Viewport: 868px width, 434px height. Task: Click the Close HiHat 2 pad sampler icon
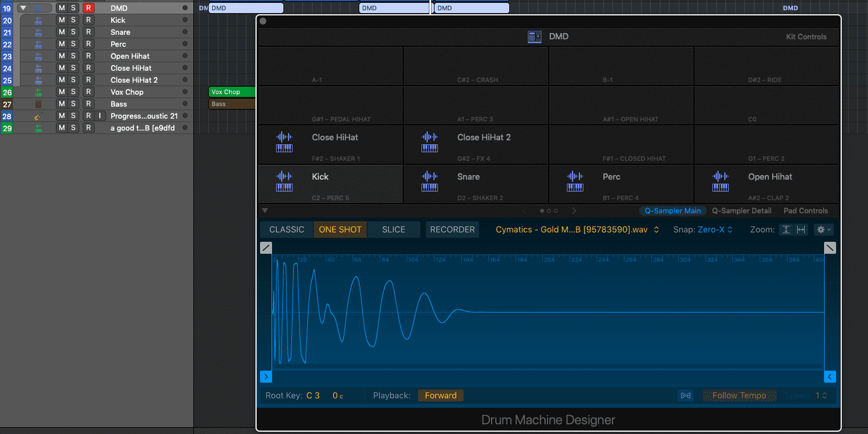tap(429, 143)
